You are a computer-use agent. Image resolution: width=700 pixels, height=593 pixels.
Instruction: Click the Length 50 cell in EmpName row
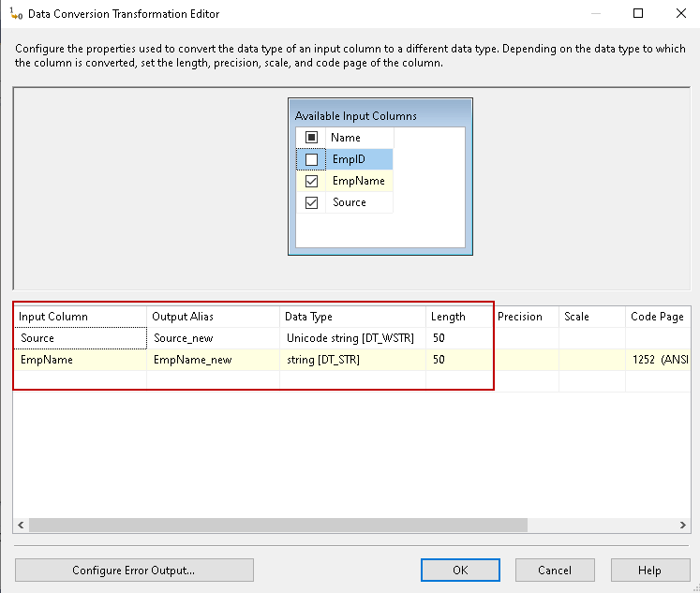[459, 360]
